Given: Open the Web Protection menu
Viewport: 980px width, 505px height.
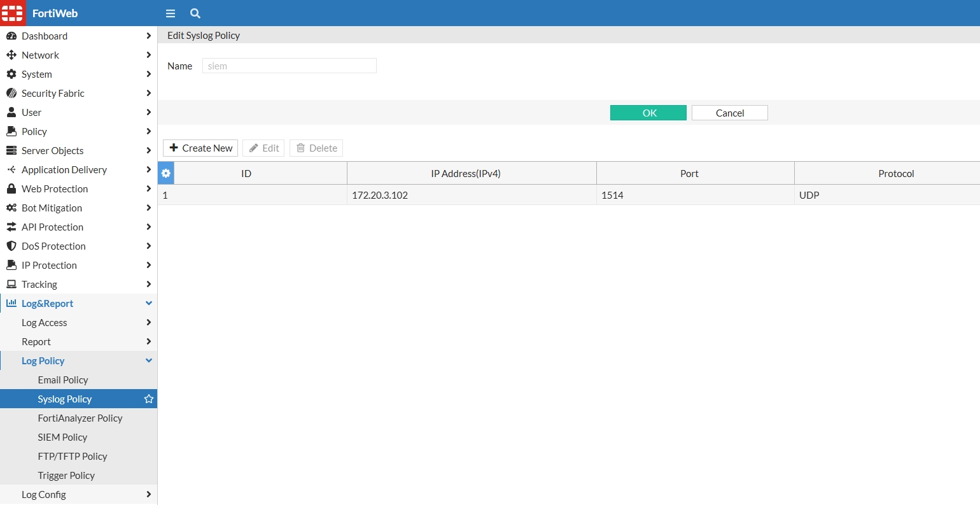Looking at the screenshot, I should pos(79,189).
